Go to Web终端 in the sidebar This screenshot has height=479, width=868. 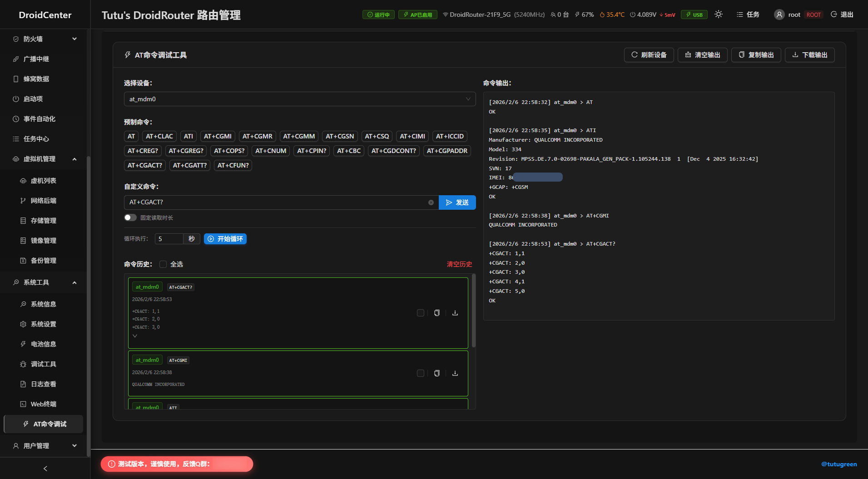click(44, 404)
